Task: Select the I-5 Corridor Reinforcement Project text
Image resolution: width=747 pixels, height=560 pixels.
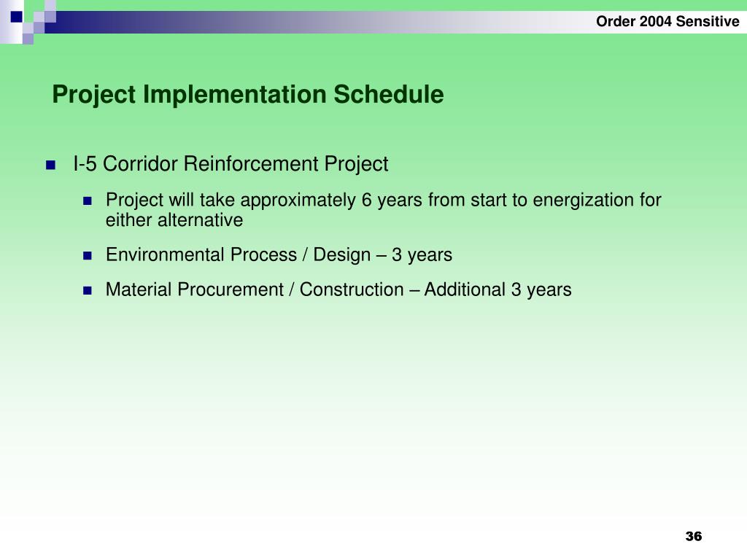Action: [231, 164]
